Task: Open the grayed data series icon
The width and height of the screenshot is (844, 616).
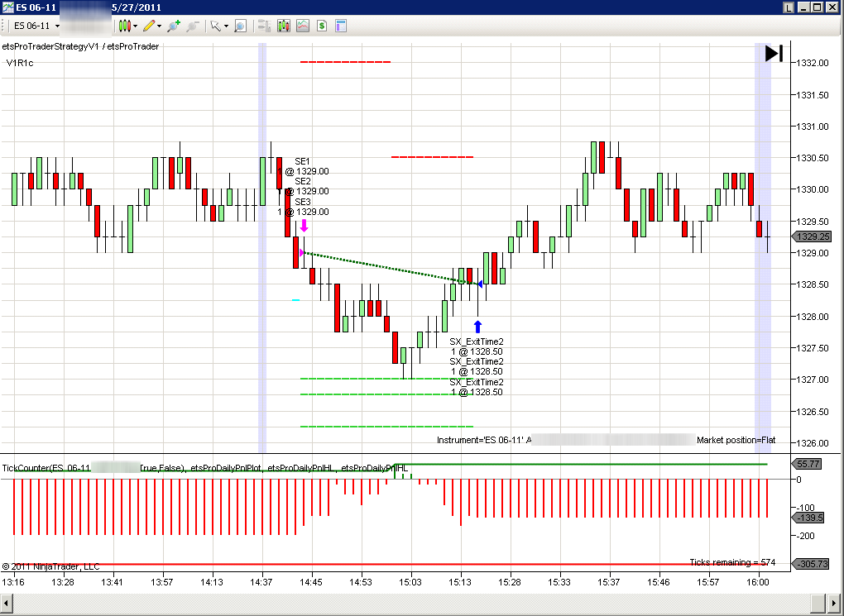Action: coord(264,26)
